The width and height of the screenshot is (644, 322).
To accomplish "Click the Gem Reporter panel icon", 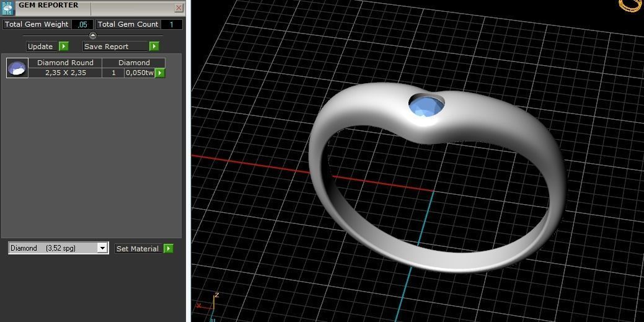I will coord(8,8).
